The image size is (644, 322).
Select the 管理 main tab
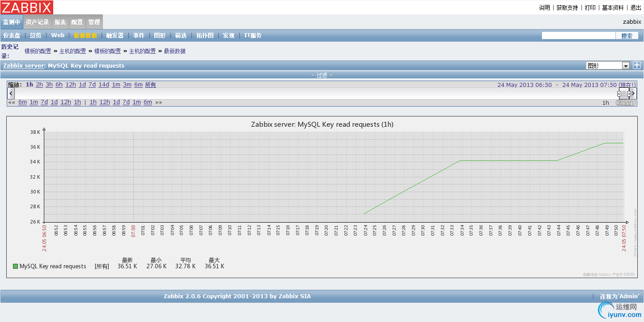94,22
